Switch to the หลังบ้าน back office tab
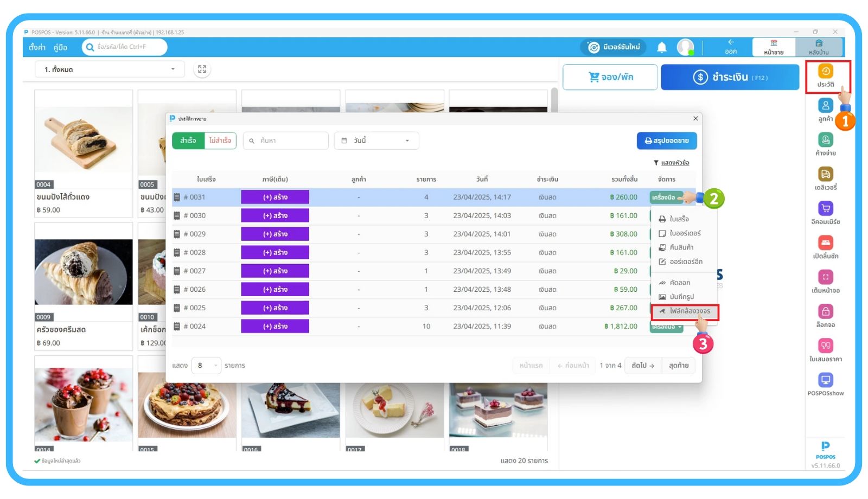868x499 pixels. [x=819, y=47]
